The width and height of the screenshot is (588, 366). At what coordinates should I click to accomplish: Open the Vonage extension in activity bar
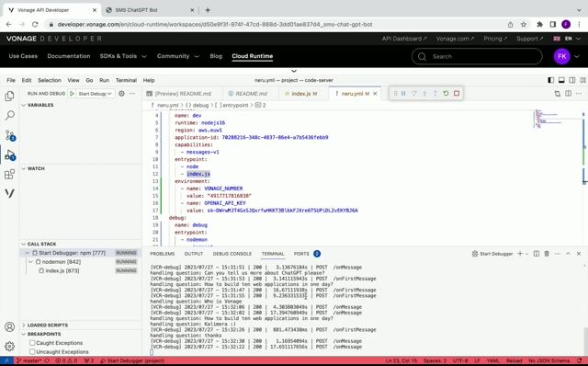10,193
